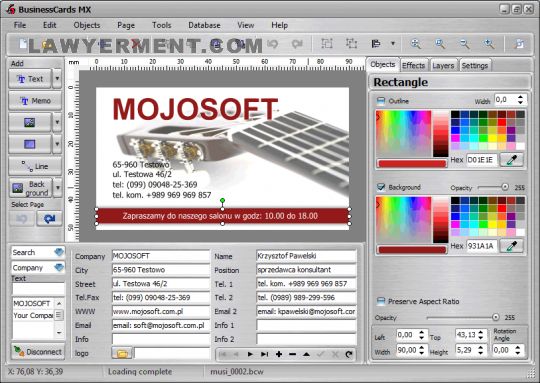Select the Line tool
This screenshot has height=383, width=540.
pos(35,166)
